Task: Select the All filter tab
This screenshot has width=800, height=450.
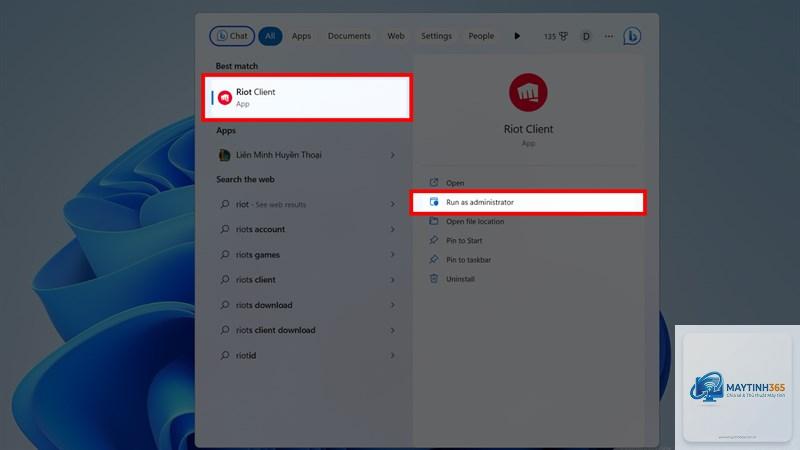Action: click(x=270, y=36)
